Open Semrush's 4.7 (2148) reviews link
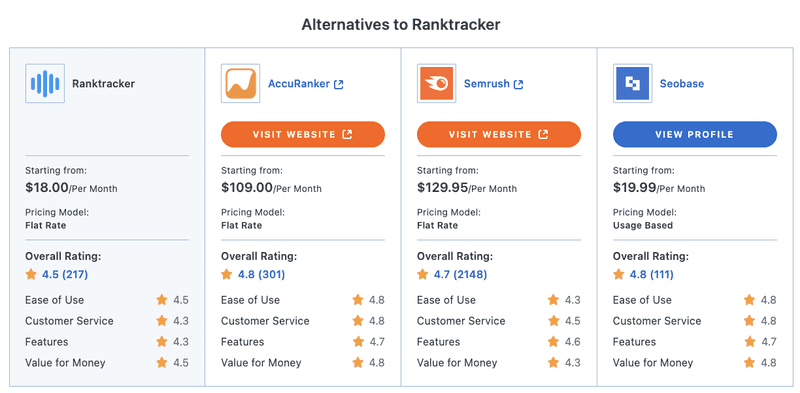The image size is (800, 393). (x=460, y=275)
